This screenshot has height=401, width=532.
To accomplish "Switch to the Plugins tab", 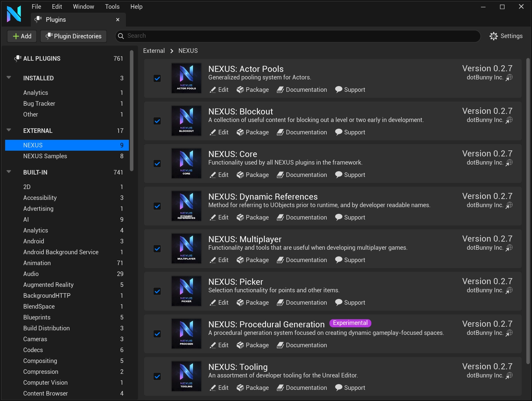I will coord(56,19).
